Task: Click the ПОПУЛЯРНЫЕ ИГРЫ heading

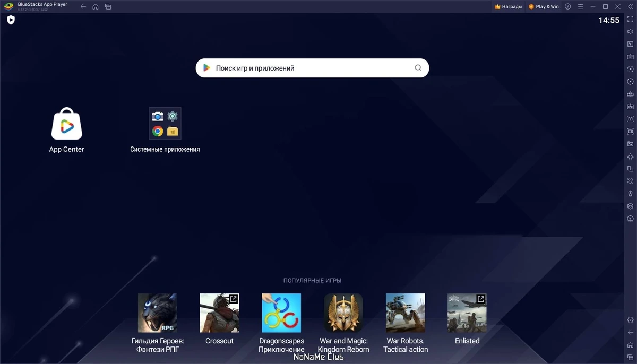Action: (312, 280)
